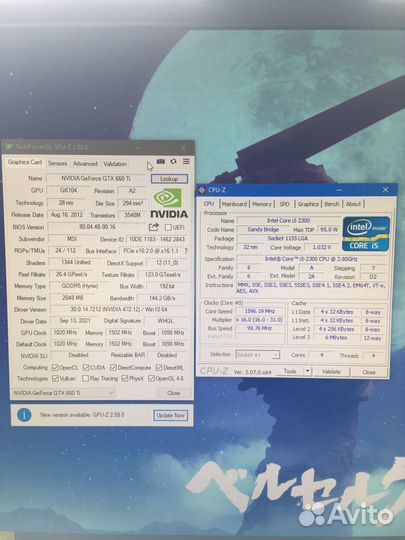Expand the NVIDIA GeForce GTX 660 Ti dropdown
Viewport: 405px width, 540px height.
63,393
